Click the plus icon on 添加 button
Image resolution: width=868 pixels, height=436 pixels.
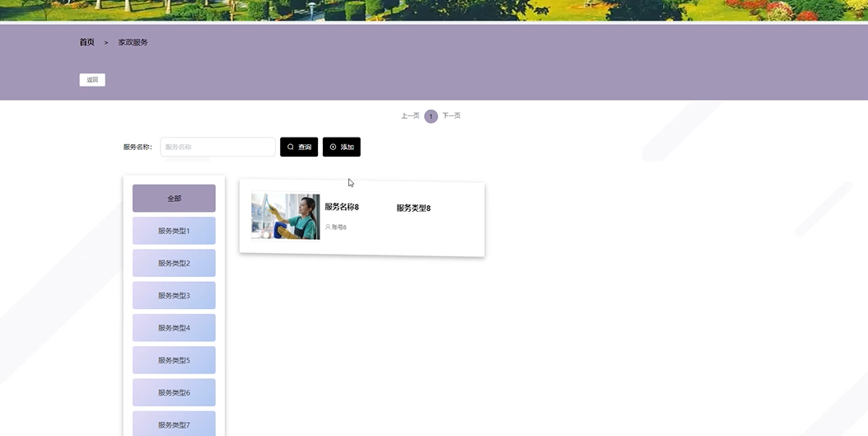(x=333, y=147)
